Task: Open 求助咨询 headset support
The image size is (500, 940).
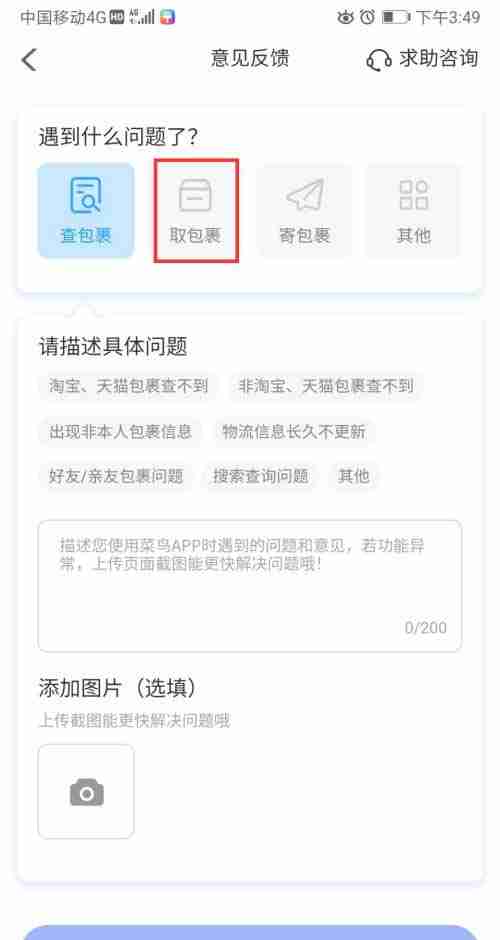Action: [423, 59]
